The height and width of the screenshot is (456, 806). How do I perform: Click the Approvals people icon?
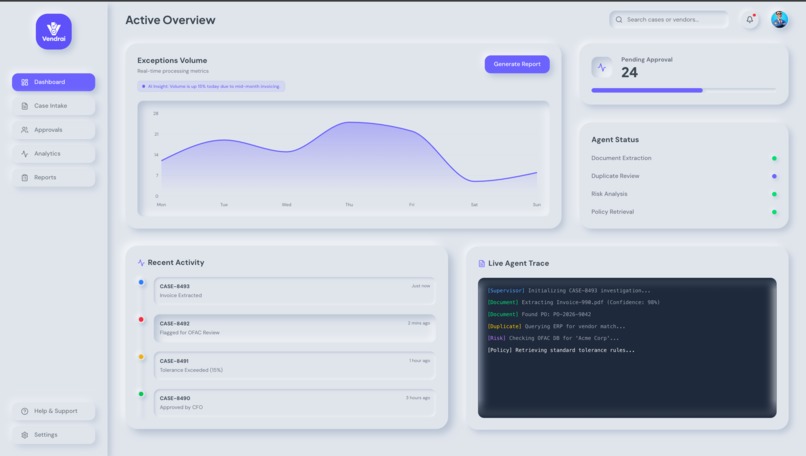(25, 130)
